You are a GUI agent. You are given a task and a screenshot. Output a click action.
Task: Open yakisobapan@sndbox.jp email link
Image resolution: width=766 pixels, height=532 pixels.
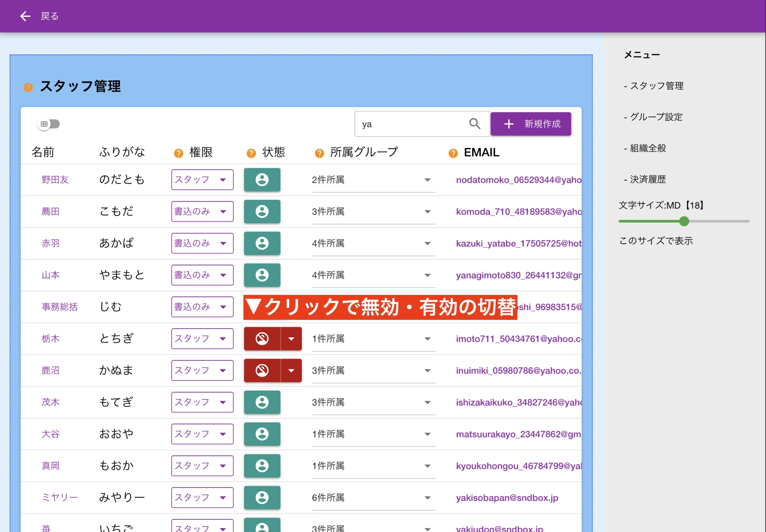[x=507, y=498]
